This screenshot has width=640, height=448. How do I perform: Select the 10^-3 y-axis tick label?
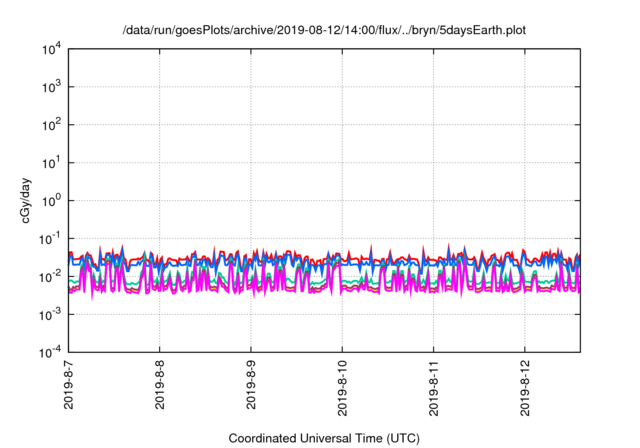pyautogui.click(x=50, y=314)
